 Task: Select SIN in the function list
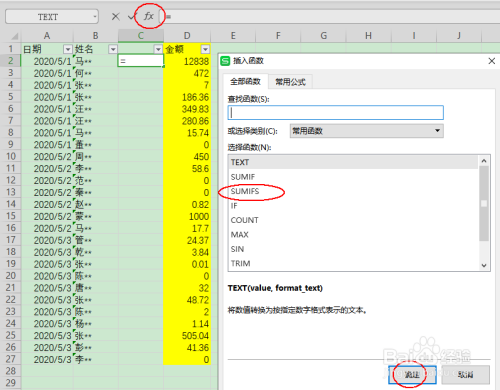(353, 249)
